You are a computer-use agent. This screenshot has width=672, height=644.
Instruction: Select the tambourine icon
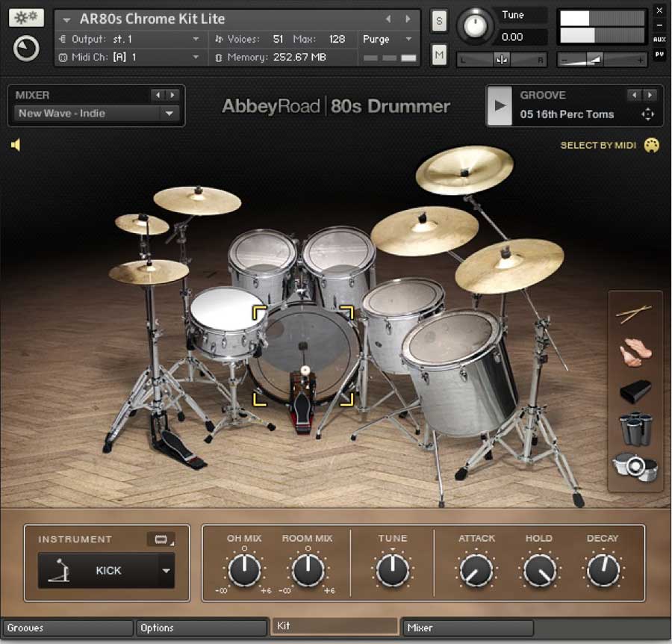point(635,468)
